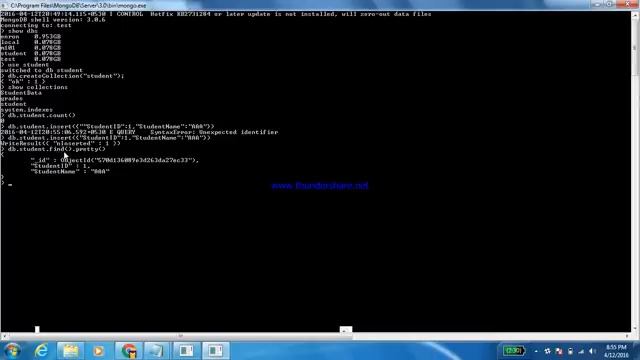Show hidden system tray icons
This screenshot has width=640, height=360.
536,351
